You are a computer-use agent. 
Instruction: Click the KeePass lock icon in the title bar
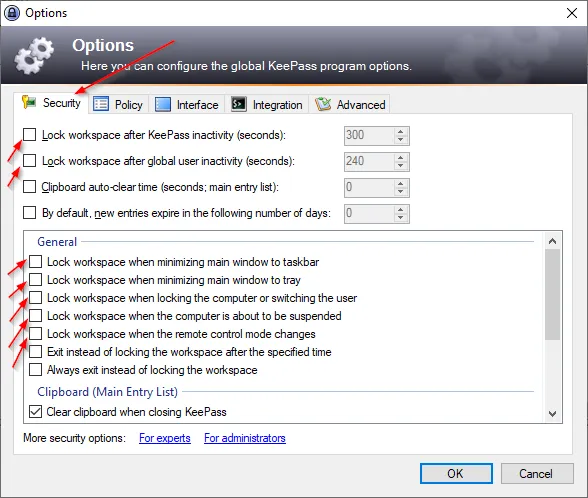tap(11, 13)
